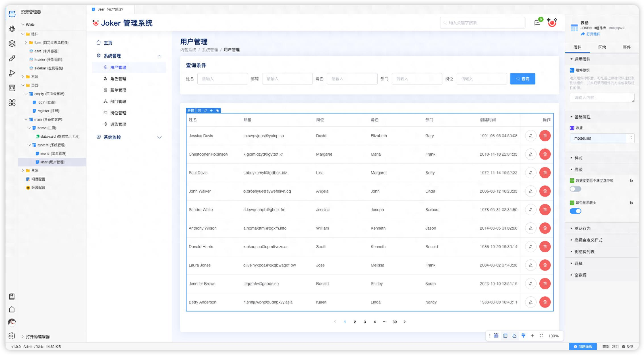Open the messages icon with badge 6

coord(537,23)
